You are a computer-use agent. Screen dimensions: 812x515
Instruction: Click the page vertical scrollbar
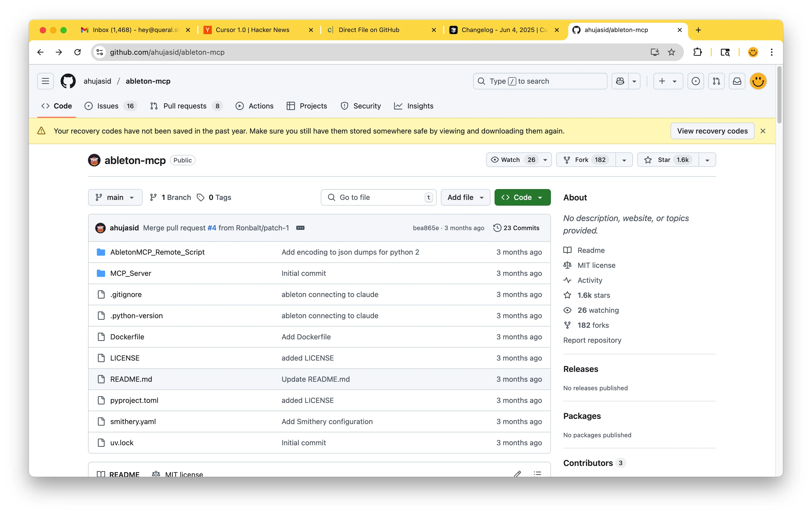(779, 95)
